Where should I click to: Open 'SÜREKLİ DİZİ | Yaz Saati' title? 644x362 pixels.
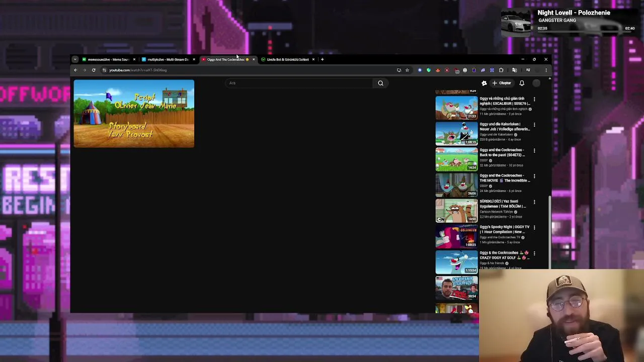coord(503,204)
